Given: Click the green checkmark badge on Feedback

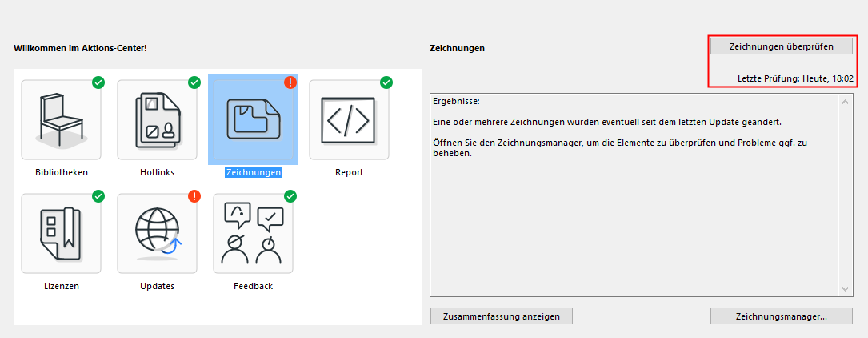Looking at the screenshot, I should point(290,196).
